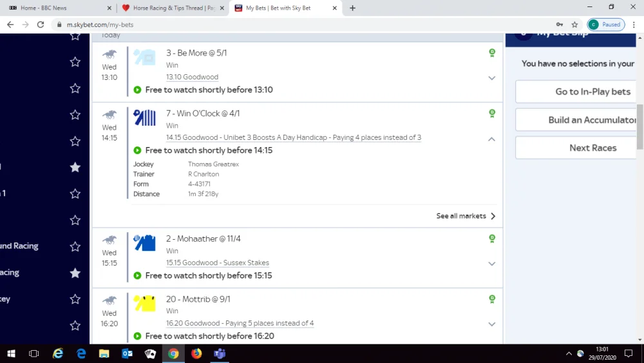Open See all markets link

(x=466, y=216)
